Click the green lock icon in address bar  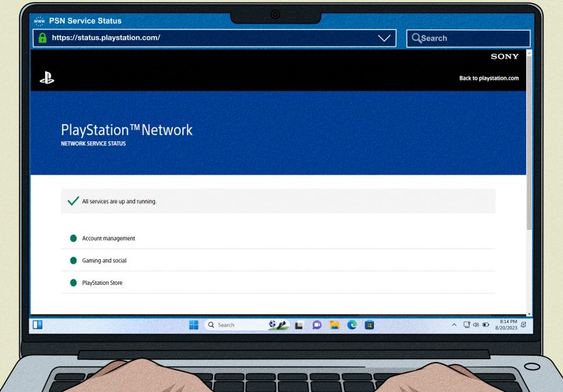[x=42, y=38]
